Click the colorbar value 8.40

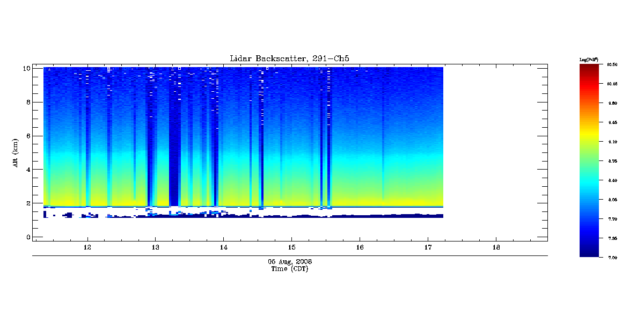pyautogui.click(x=612, y=180)
